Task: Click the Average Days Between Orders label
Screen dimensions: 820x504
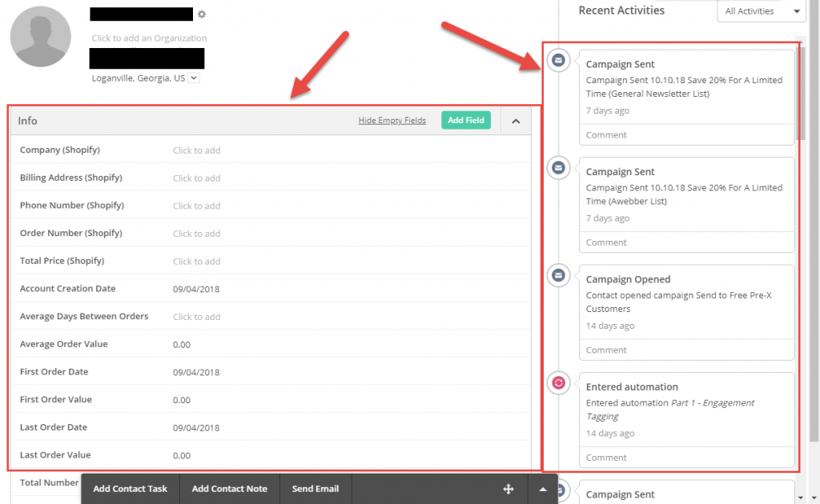Action: point(84,317)
